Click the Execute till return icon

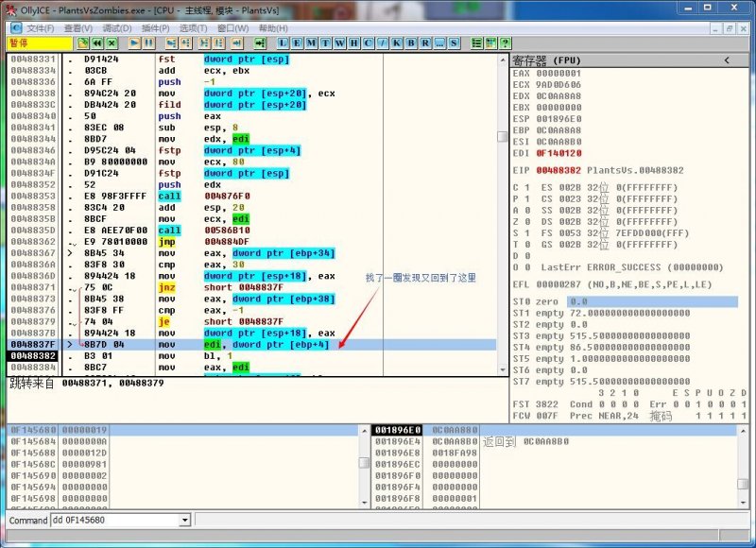coord(237,43)
